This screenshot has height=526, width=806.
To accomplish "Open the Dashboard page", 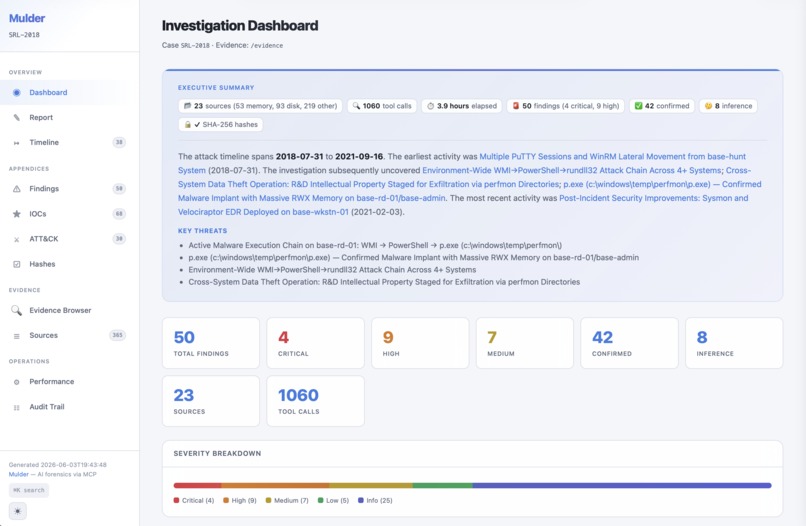I will click(69, 93).
